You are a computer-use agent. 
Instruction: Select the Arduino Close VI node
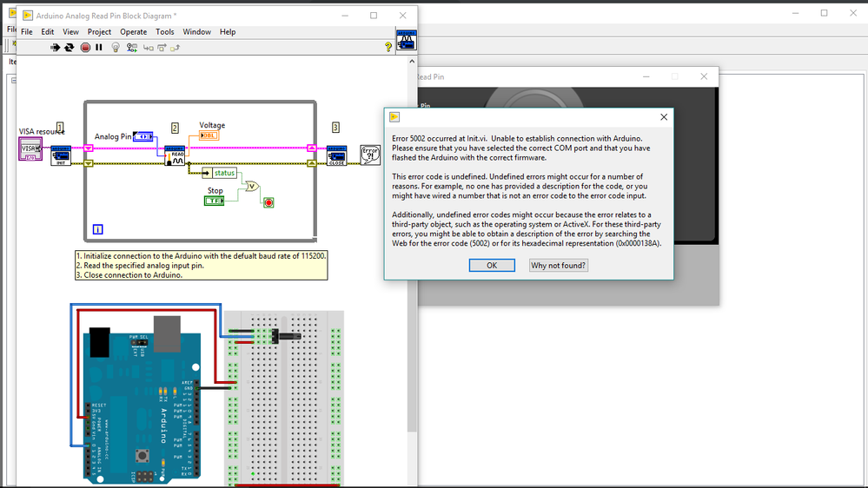pos(336,156)
